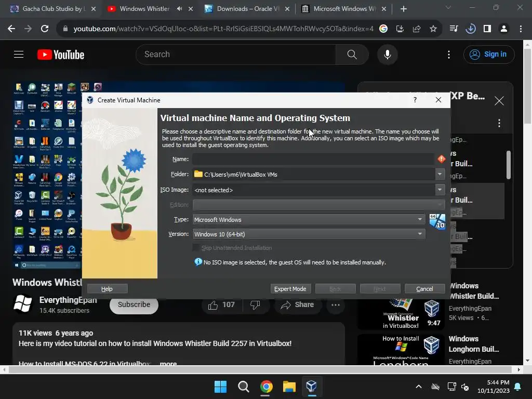Share this page from address bar icon

coord(417,29)
